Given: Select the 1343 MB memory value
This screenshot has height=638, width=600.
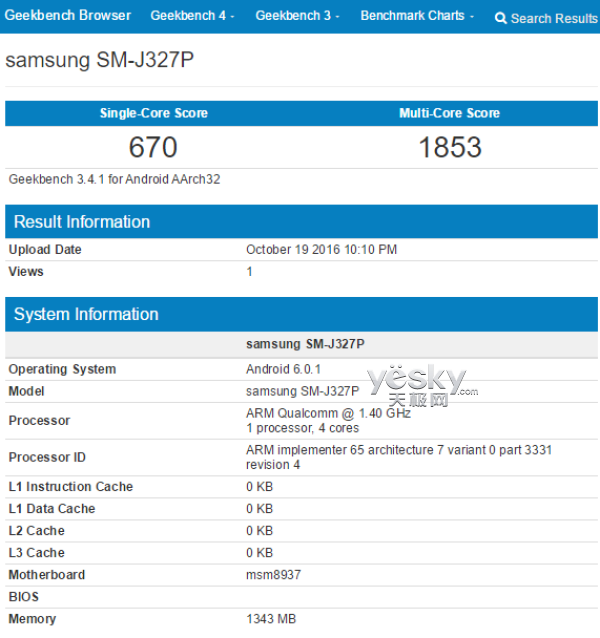Looking at the screenshot, I should click(x=271, y=619).
